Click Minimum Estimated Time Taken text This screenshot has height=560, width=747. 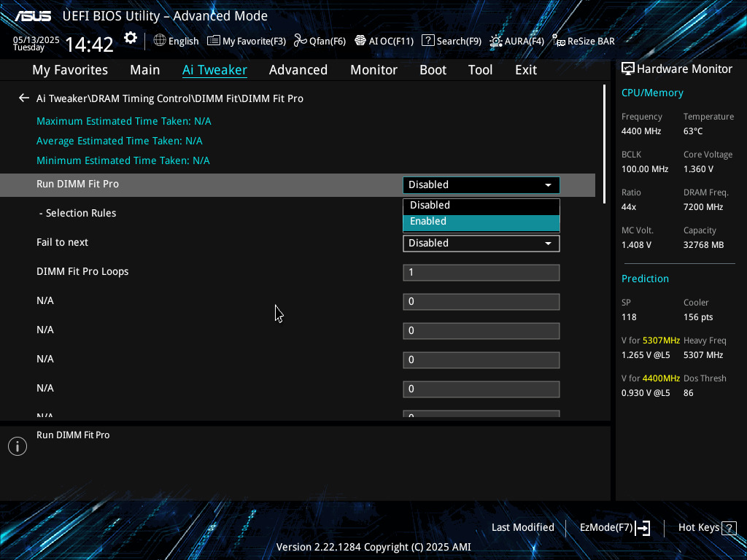(x=123, y=160)
